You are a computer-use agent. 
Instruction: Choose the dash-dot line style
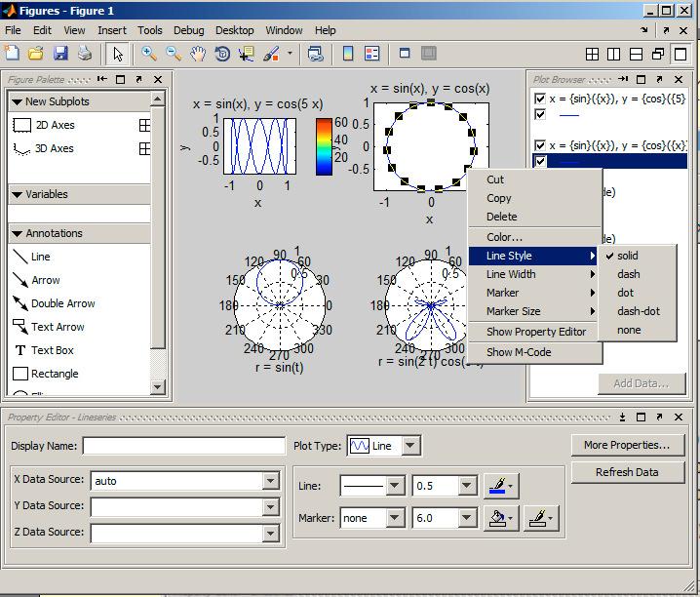637,311
